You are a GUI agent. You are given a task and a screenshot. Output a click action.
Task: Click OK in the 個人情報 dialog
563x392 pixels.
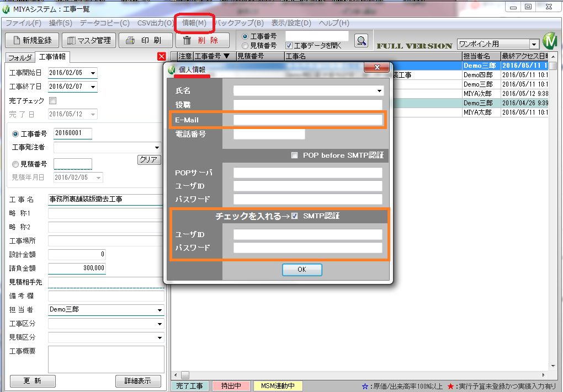coord(302,270)
